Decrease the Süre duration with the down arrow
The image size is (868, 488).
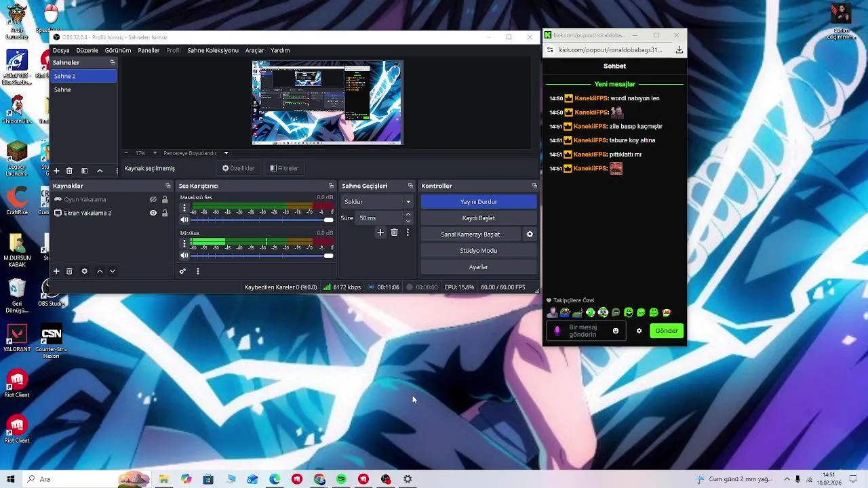pyautogui.click(x=408, y=221)
